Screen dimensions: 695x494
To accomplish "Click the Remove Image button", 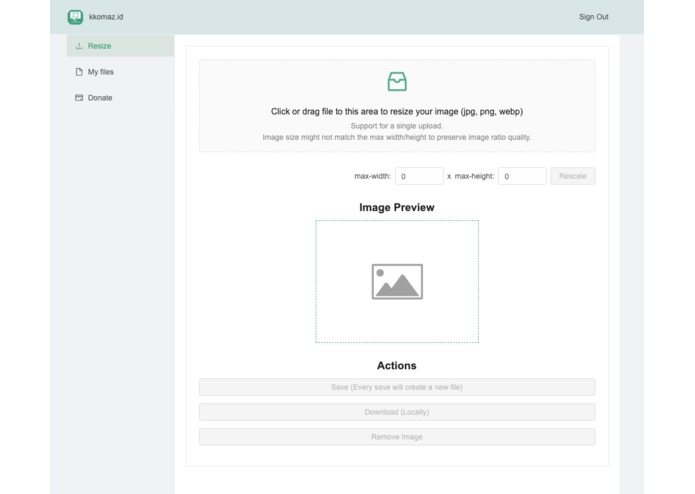I will pos(397,437).
